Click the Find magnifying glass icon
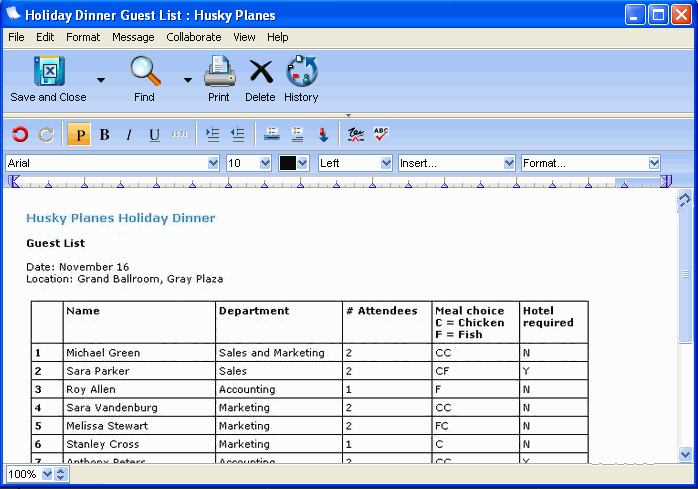This screenshot has width=698, height=489. coord(145,72)
